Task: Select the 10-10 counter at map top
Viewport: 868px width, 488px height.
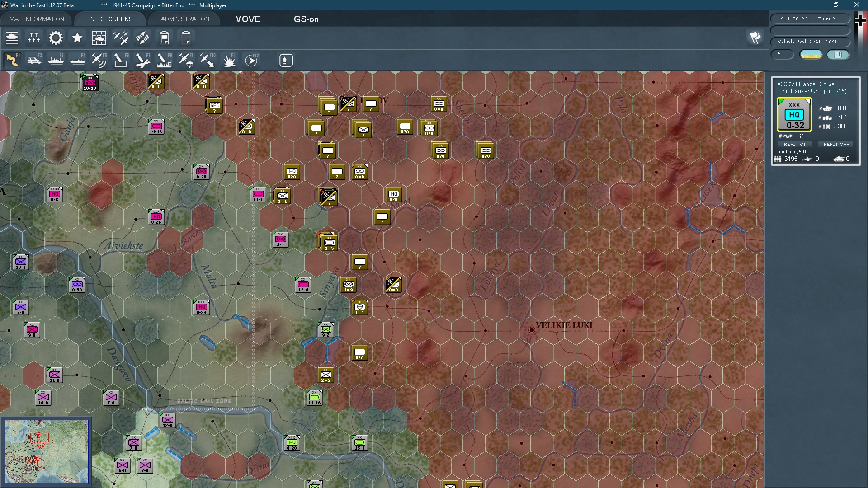Action: [90, 83]
